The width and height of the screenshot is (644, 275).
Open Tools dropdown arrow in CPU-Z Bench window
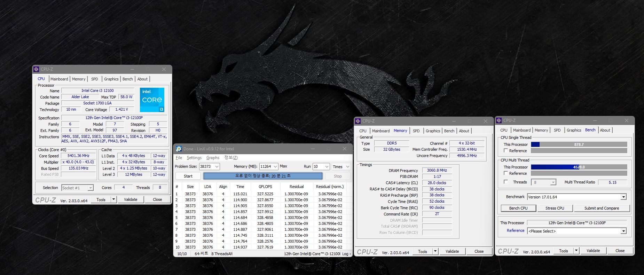click(x=576, y=251)
